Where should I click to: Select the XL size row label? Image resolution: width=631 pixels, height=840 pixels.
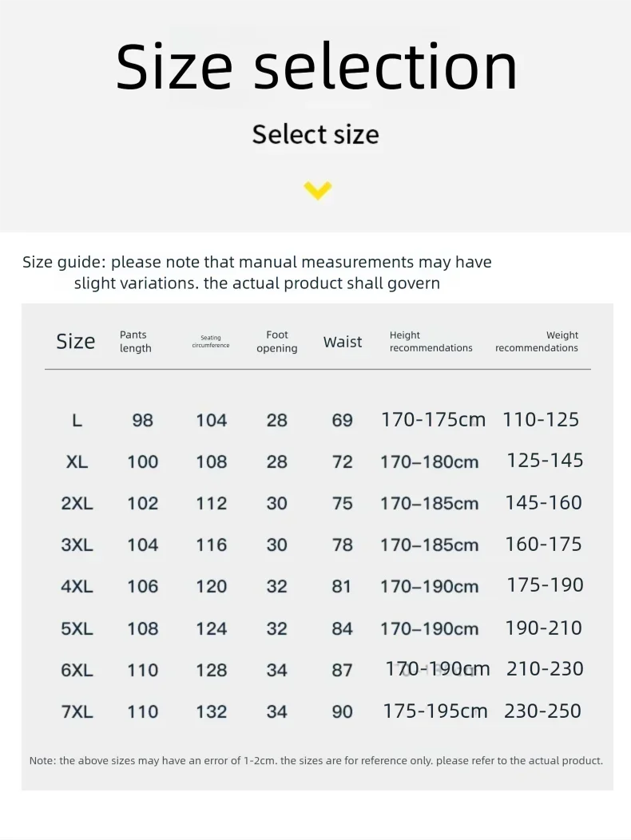pyautogui.click(x=77, y=462)
